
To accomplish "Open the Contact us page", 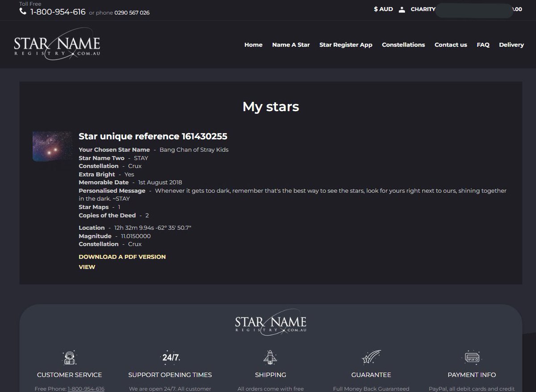I will (x=451, y=45).
